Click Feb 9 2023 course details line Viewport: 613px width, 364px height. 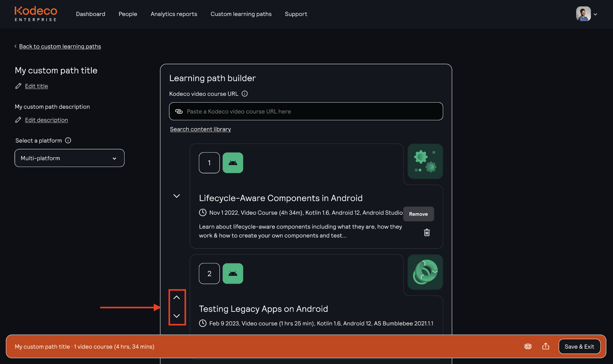coord(321,323)
